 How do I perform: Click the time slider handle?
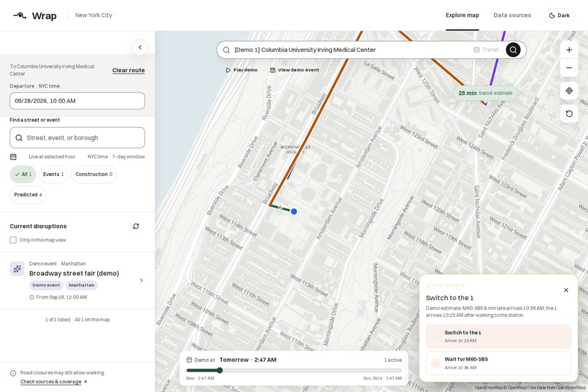point(220,371)
